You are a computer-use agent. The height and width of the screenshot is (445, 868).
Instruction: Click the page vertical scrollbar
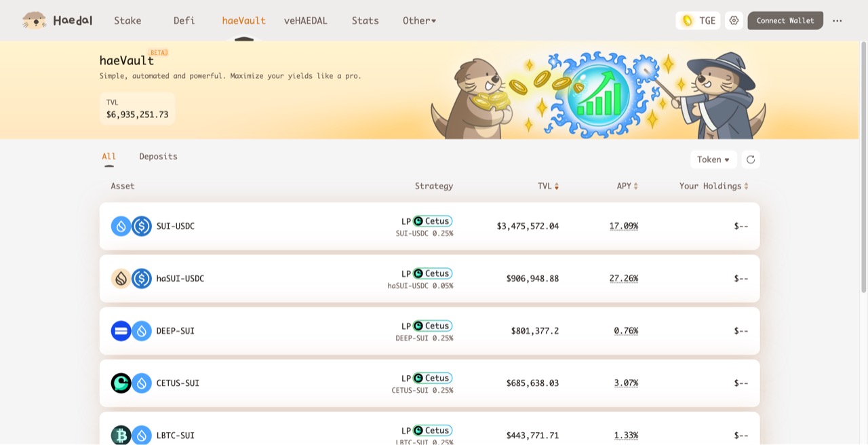pos(863,167)
